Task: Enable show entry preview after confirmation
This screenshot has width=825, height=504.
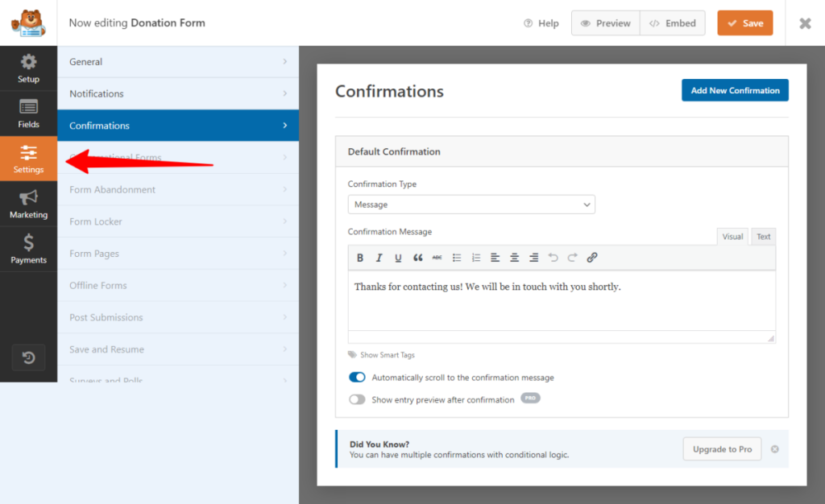Action: click(357, 399)
